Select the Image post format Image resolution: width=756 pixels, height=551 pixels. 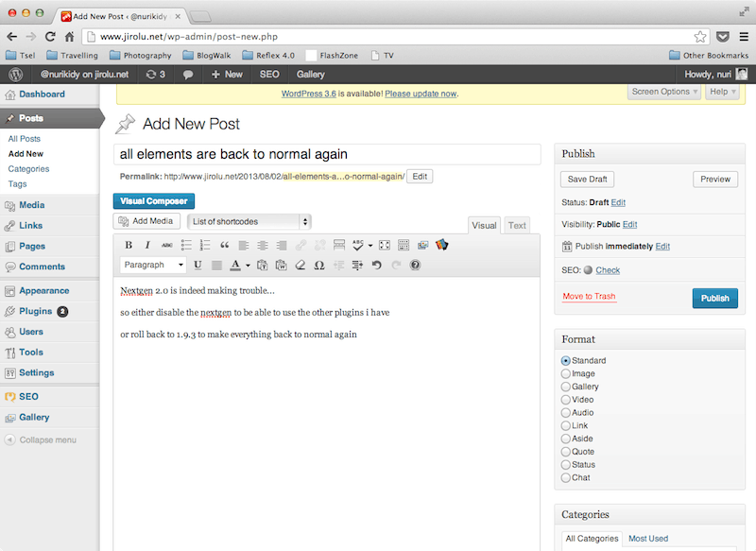(x=565, y=374)
